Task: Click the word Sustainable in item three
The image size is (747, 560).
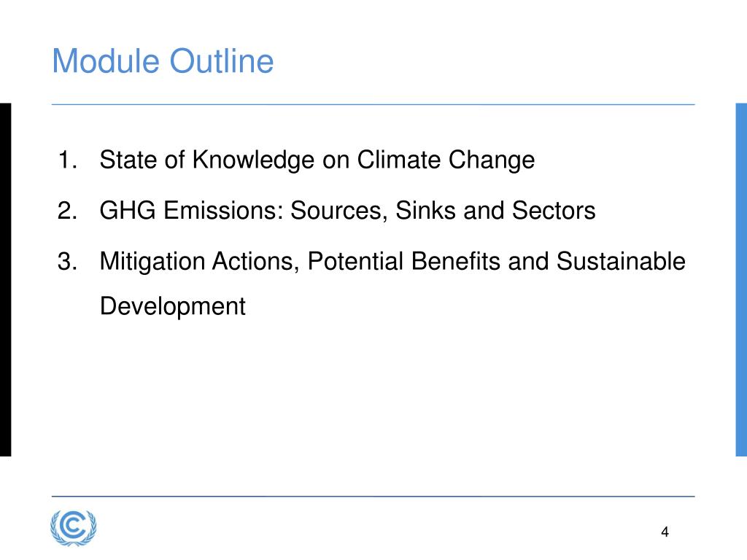Action: [622, 261]
